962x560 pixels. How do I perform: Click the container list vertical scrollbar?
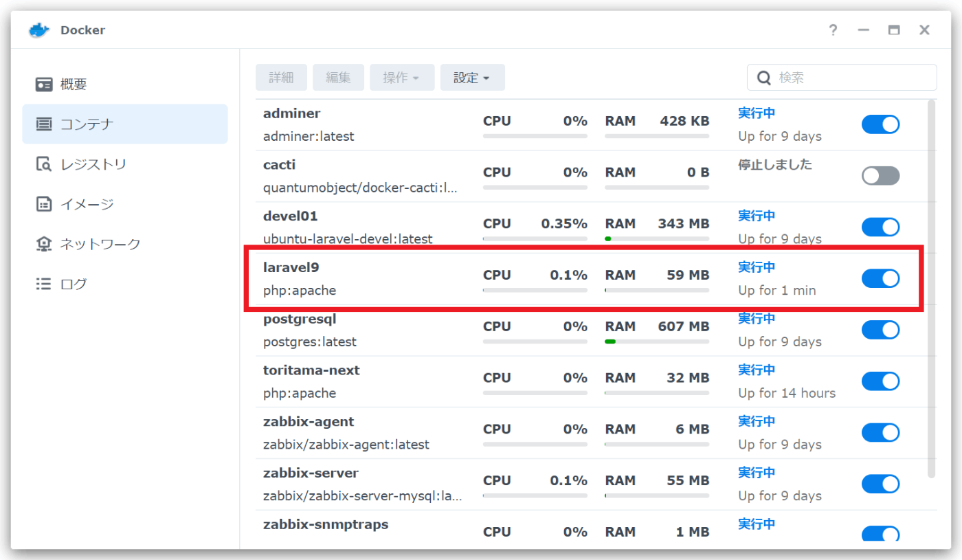[931, 289]
